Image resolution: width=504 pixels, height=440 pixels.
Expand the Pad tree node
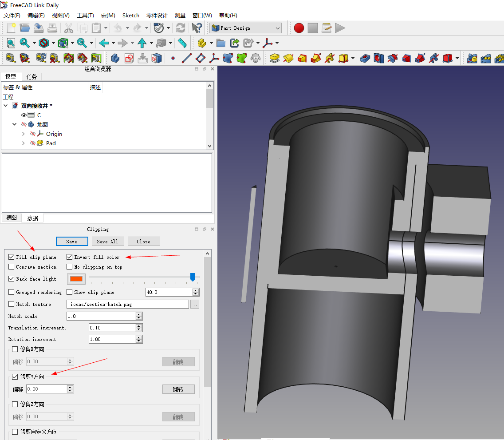click(24, 143)
